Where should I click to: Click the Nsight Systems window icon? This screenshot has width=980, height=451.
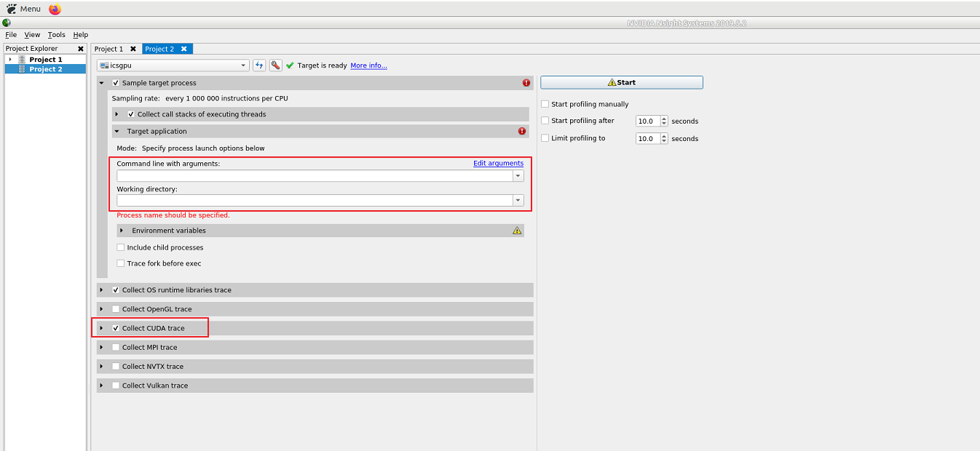click(x=7, y=23)
